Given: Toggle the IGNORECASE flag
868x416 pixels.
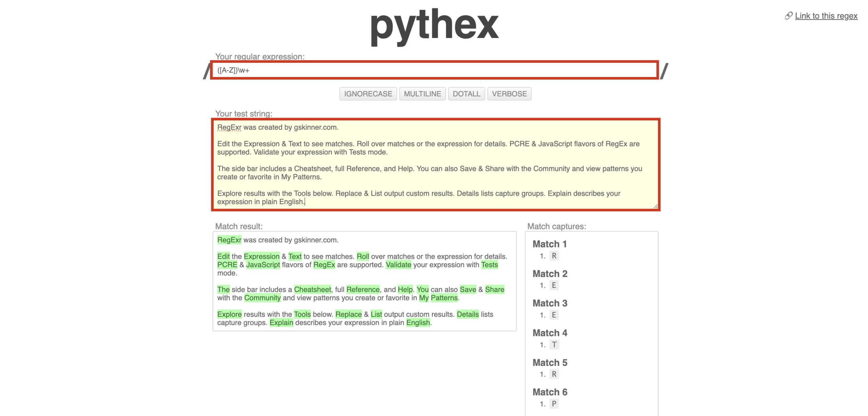Looking at the screenshot, I should (368, 94).
